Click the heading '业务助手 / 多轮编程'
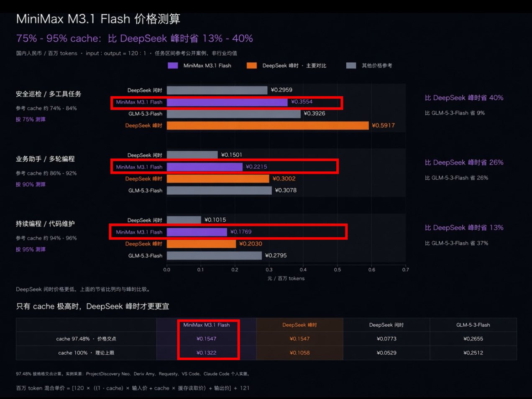Viewport: 532px width, 399px height. tap(45, 159)
